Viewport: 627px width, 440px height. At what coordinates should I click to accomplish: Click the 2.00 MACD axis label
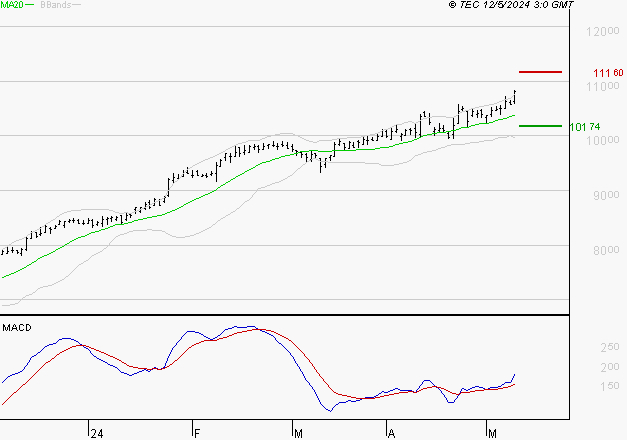tap(610, 367)
